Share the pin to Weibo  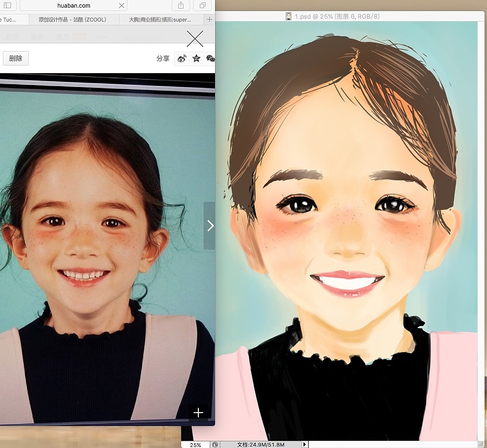coord(182,58)
